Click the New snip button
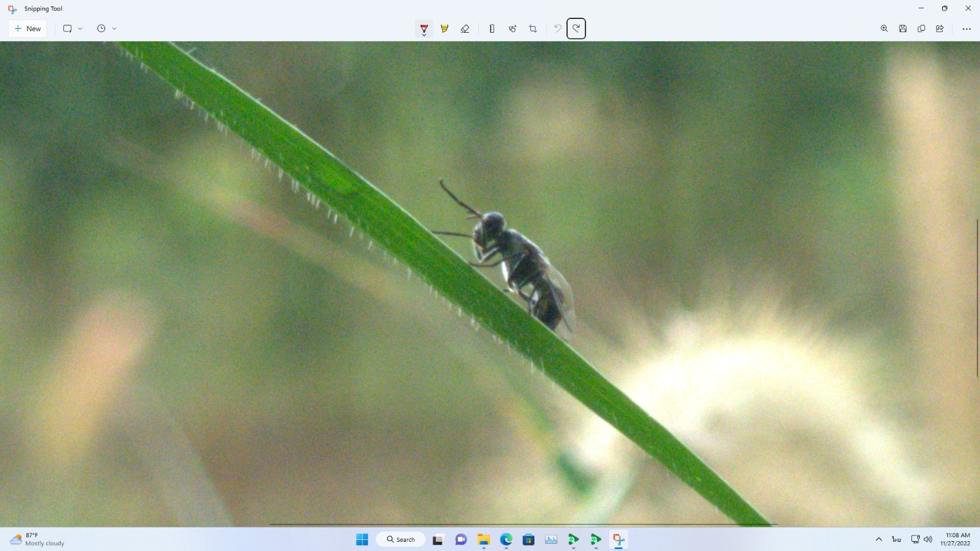This screenshot has height=551, width=980. tap(27, 29)
